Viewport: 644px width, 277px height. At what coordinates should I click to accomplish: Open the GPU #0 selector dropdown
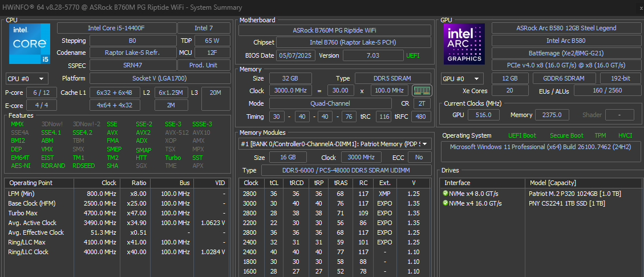(x=462, y=79)
